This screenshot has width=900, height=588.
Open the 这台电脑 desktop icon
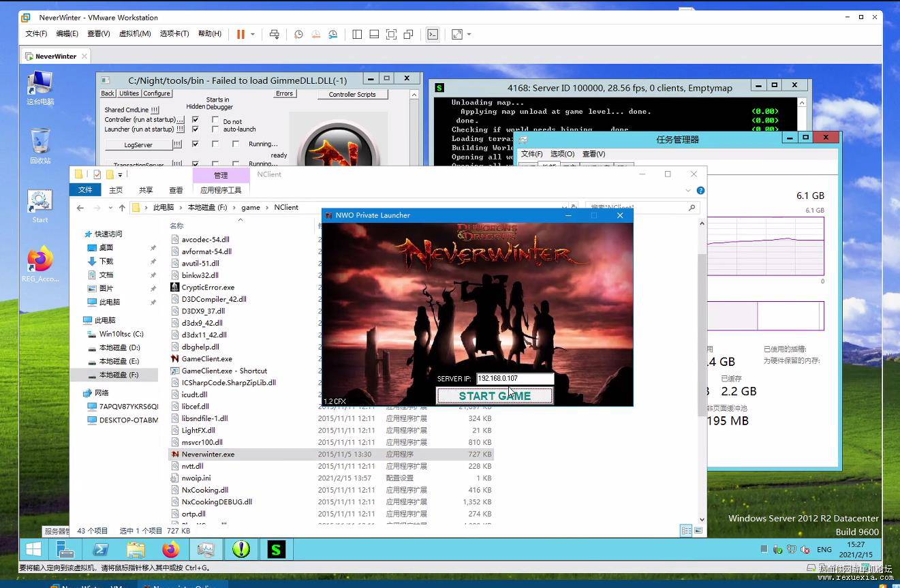point(40,88)
